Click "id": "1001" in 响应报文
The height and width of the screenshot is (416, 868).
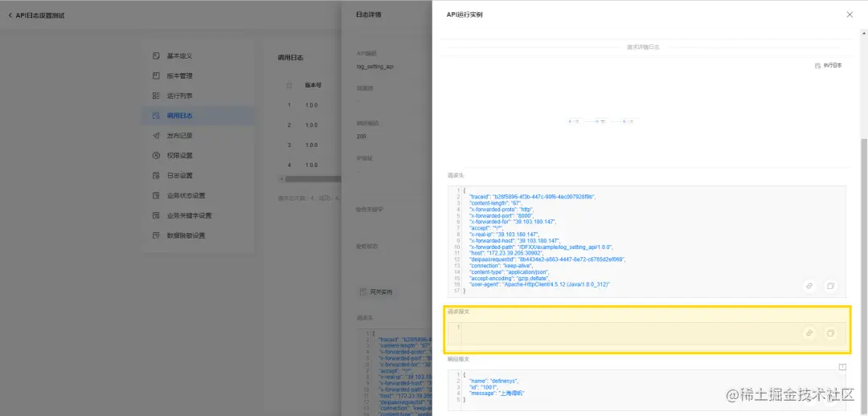tap(485, 387)
